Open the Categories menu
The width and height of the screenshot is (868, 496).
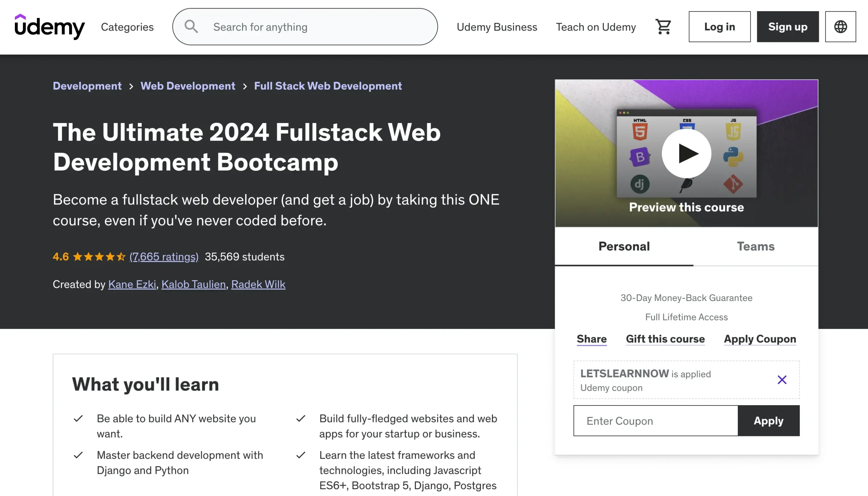127,27
